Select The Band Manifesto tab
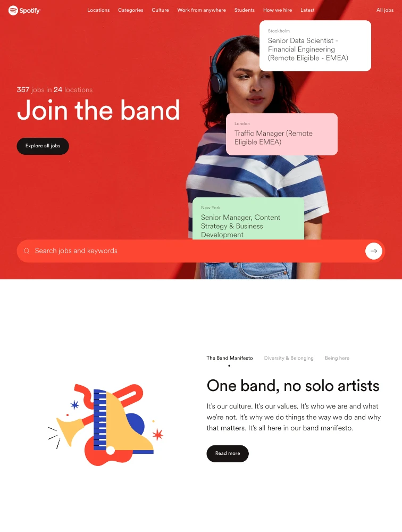The image size is (402, 532). (230, 358)
